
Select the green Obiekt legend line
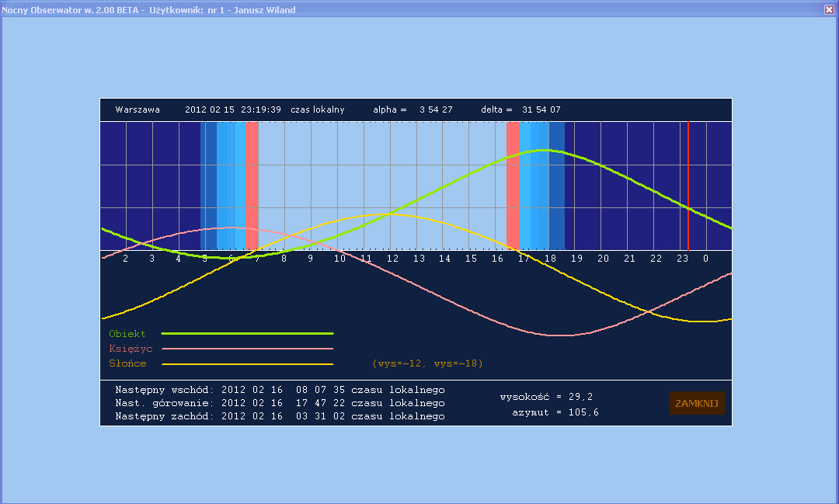coord(247,333)
